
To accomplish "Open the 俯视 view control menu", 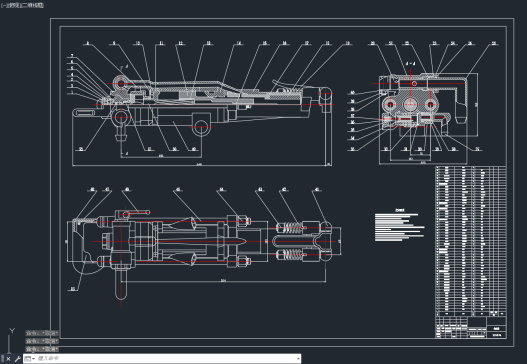I will pyautogui.click(x=13, y=5).
